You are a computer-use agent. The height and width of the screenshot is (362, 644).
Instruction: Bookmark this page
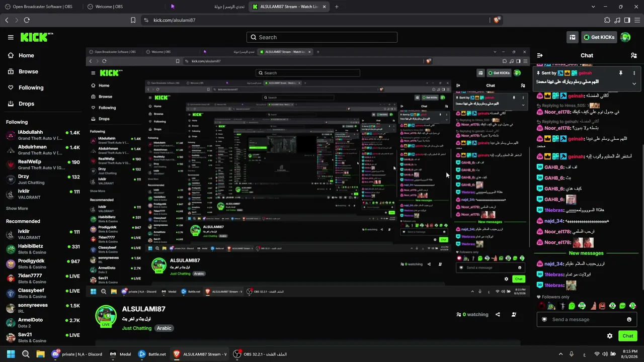tap(133, 20)
